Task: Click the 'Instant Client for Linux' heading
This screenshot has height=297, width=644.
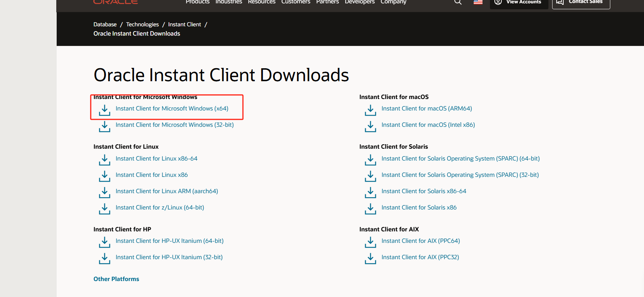Action: tap(126, 147)
